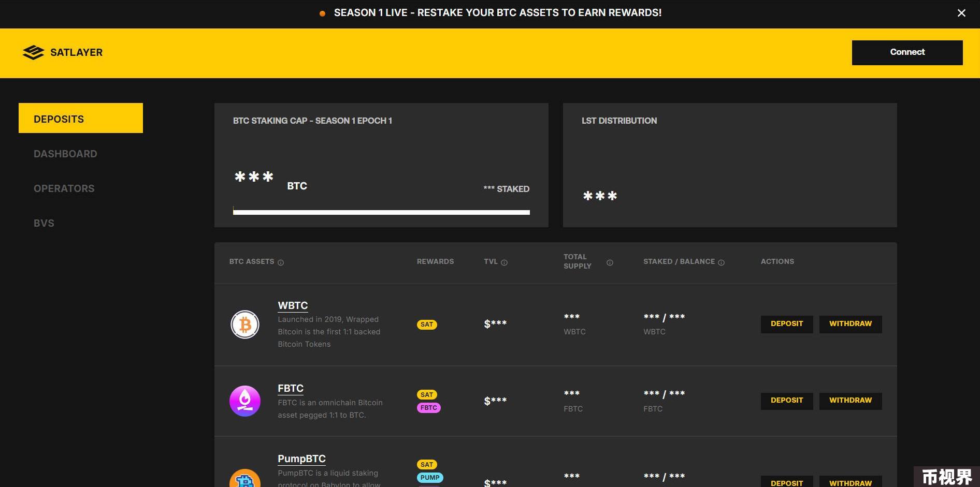This screenshot has height=487, width=980.
Task: Click the TVL column header
Action: coord(491,261)
